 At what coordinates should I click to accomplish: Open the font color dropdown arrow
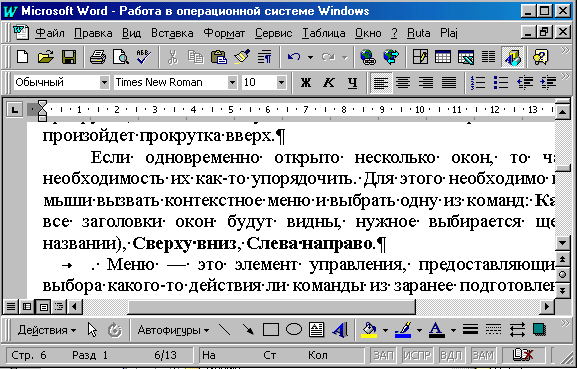click(453, 330)
